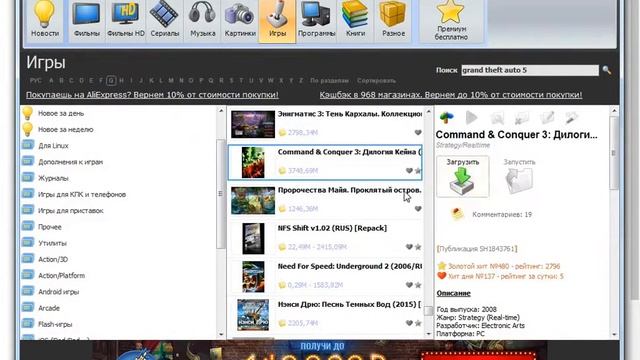Open the Книги books section
The image size is (640, 360).
(x=355, y=20)
